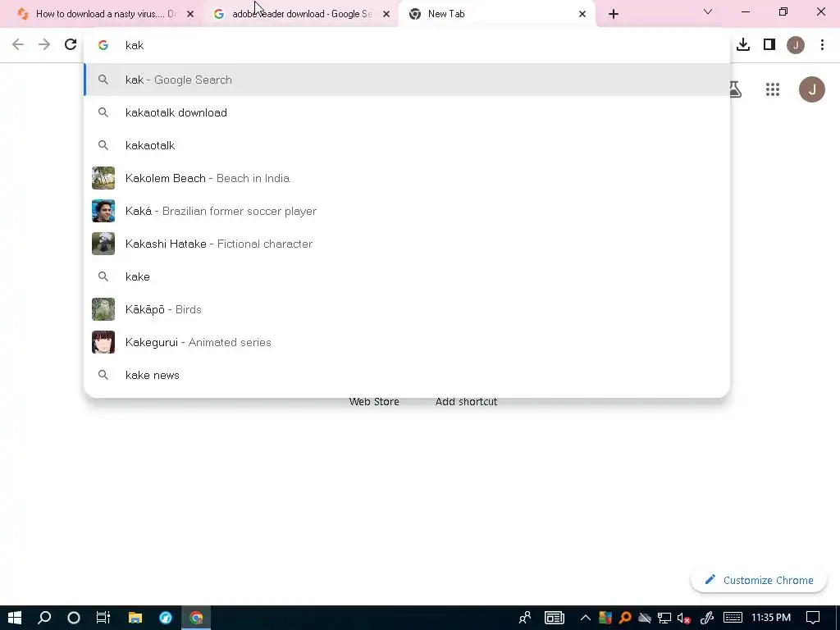Open the Chrome icon on the taskbar
This screenshot has width=840, height=630.
[x=196, y=618]
